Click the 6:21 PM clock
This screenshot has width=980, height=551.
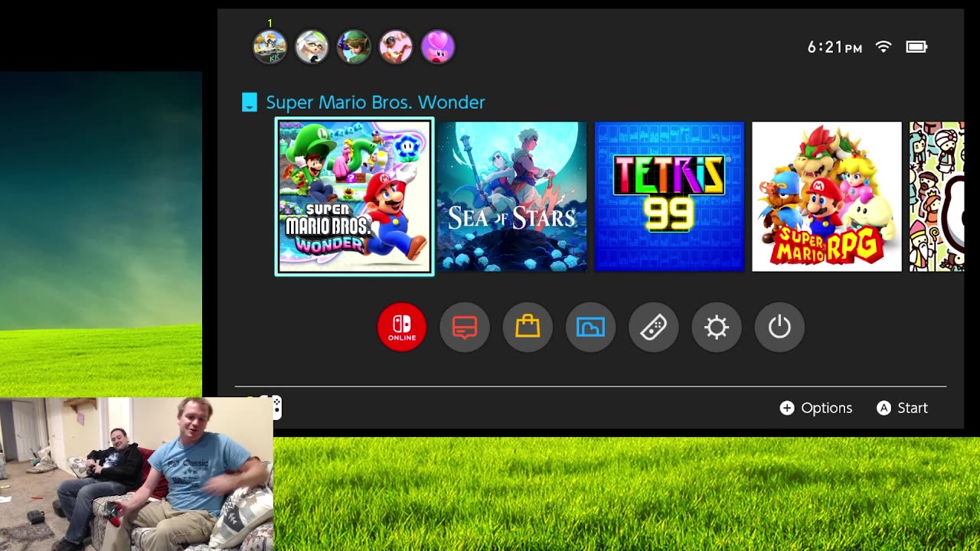click(835, 47)
